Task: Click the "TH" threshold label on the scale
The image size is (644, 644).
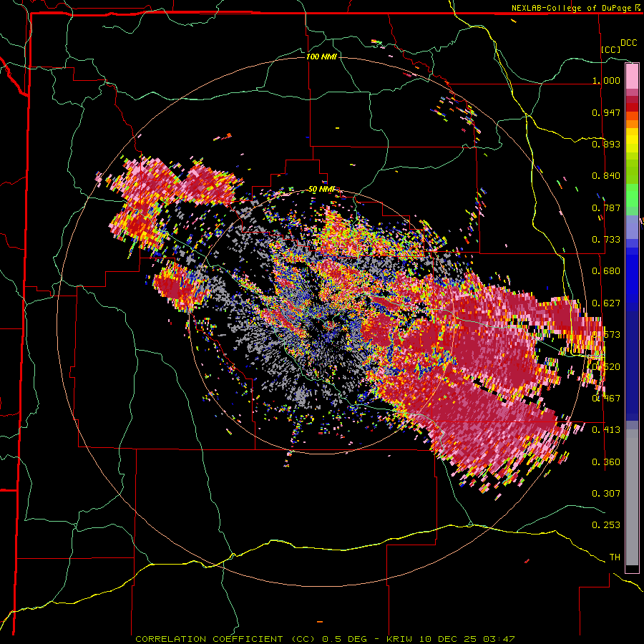Action: coord(615,557)
